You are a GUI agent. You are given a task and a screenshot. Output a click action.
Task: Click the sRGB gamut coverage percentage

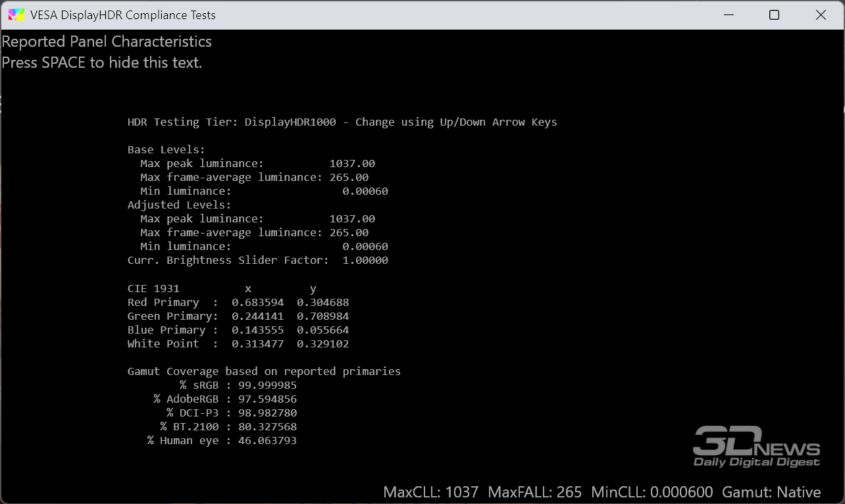(x=264, y=385)
